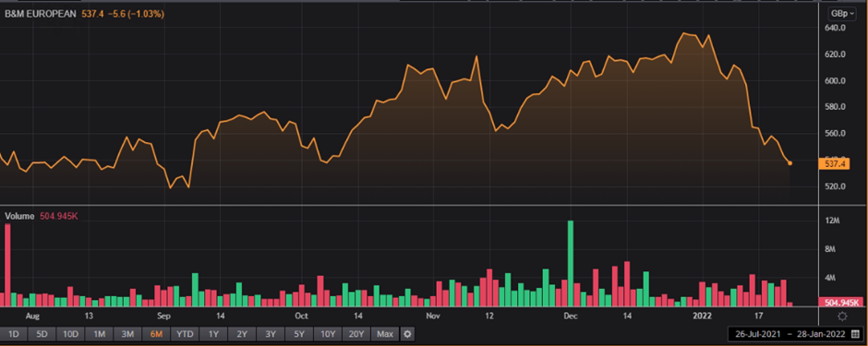Open range settings gear beside Max
The image size is (868, 346).
point(407,334)
